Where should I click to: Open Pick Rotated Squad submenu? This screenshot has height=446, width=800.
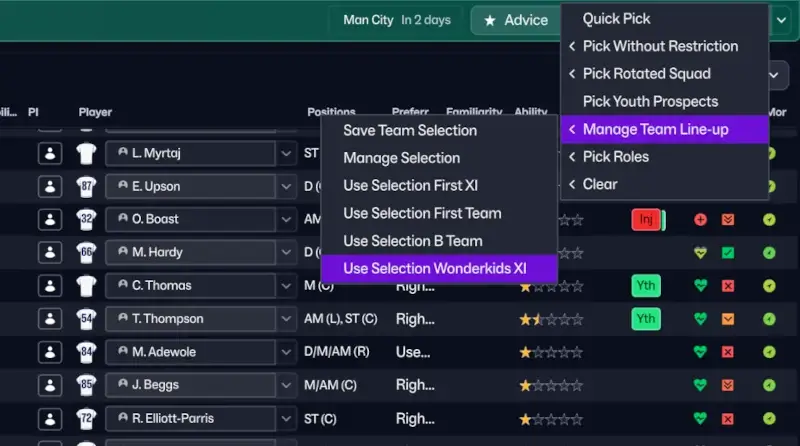point(665,74)
